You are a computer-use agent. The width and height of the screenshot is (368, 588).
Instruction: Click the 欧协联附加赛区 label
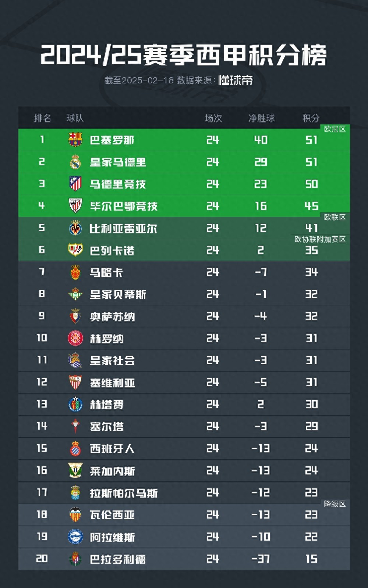(320, 239)
